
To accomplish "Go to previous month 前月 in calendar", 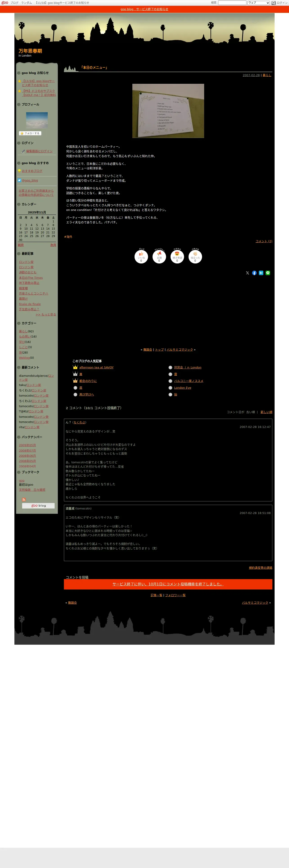I will (21, 245).
